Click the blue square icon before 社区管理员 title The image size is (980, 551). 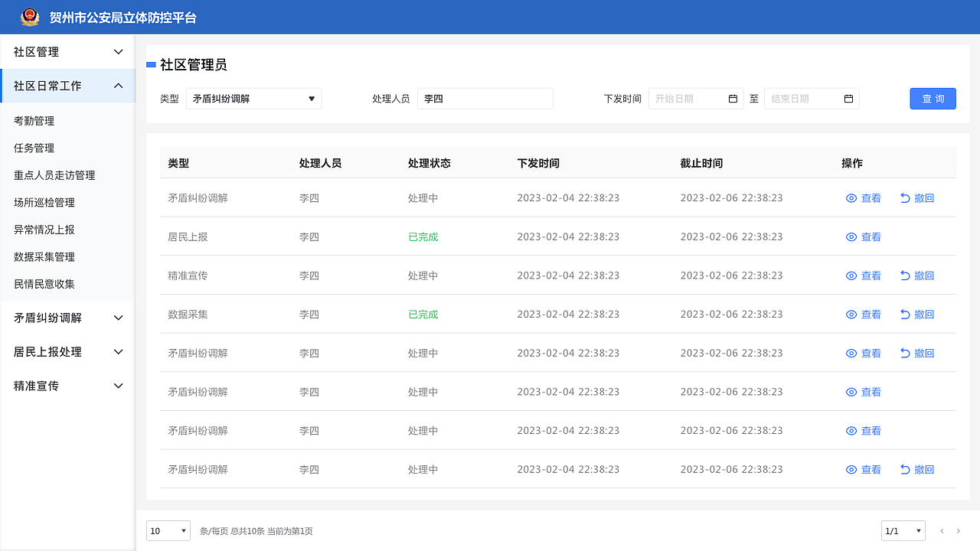150,65
